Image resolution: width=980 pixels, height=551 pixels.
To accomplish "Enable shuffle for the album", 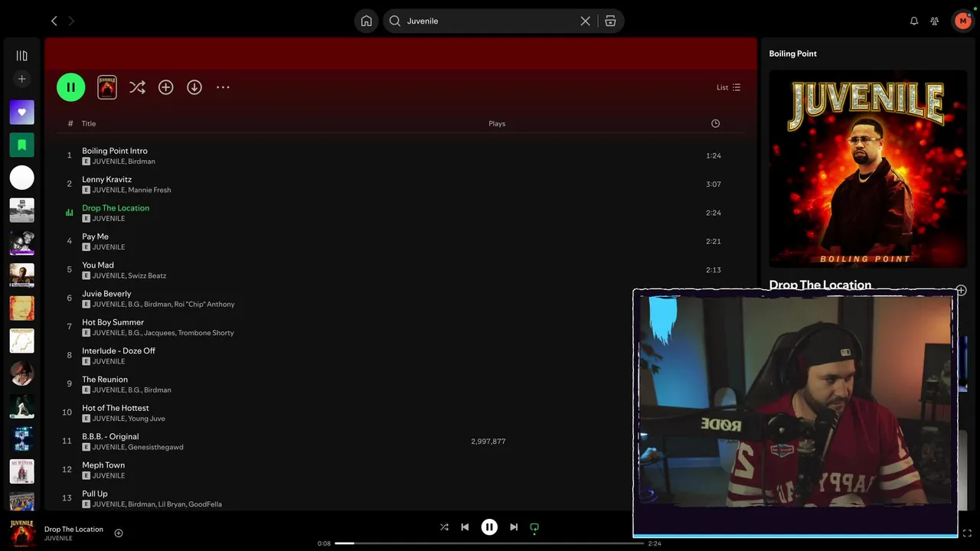I will (x=137, y=87).
